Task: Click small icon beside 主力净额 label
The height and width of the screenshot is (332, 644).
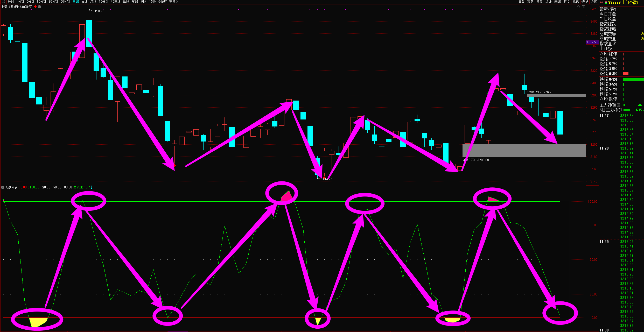Action: tap(619, 105)
